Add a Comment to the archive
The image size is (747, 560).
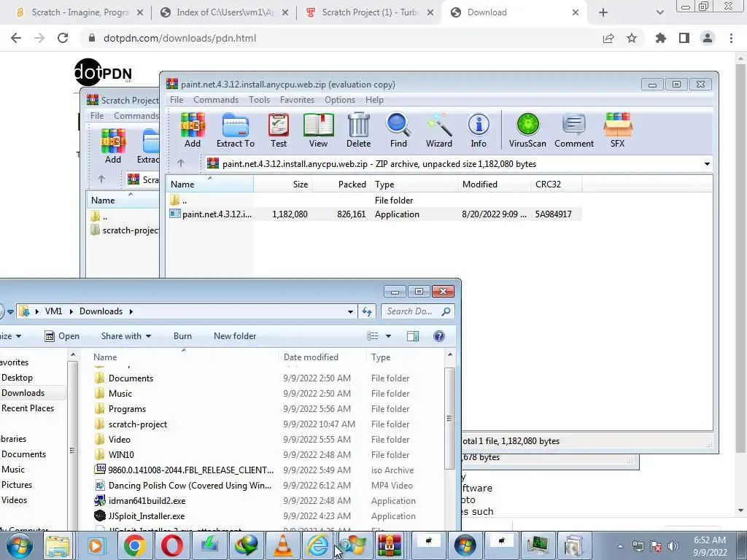[x=574, y=131]
